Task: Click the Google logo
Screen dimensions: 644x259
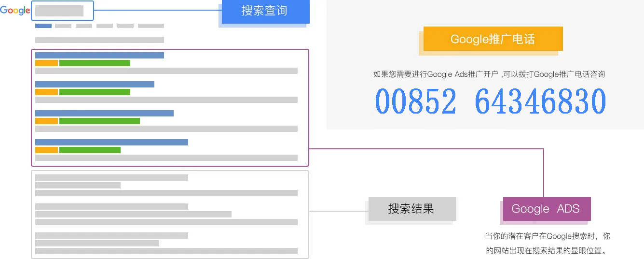Action: tap(15, 11)
